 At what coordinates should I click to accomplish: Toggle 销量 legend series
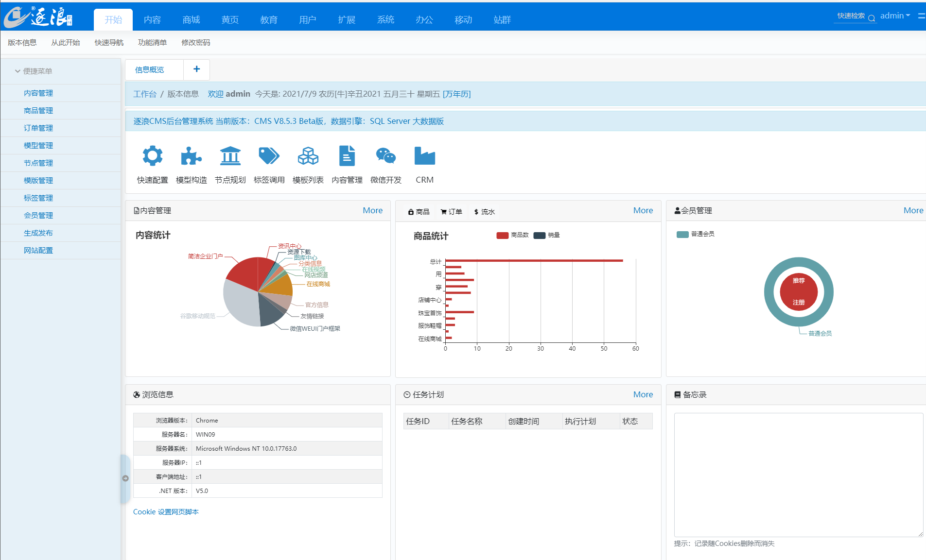[546, 235]
